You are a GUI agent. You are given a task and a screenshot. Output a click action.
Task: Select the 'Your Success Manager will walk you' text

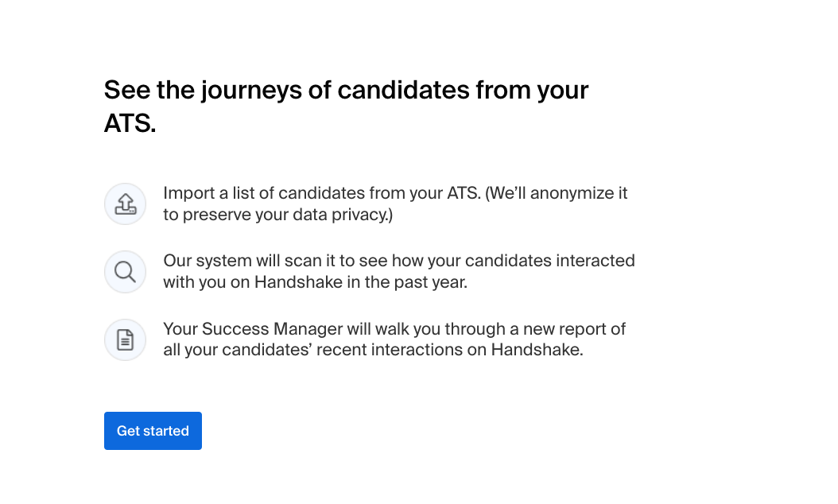[x=301, y=328]
